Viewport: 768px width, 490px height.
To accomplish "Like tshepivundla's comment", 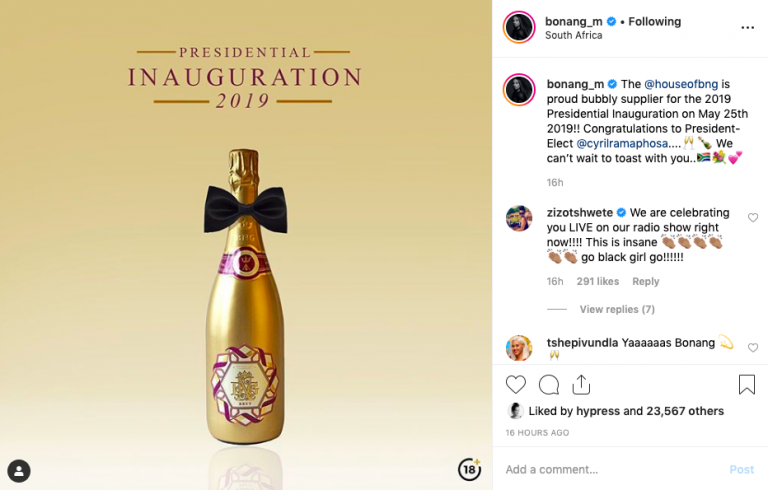I will pos(753,348).
